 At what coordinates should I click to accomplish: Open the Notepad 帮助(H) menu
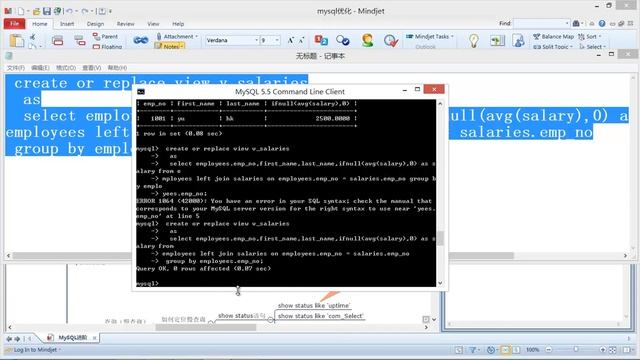point(117,68)
